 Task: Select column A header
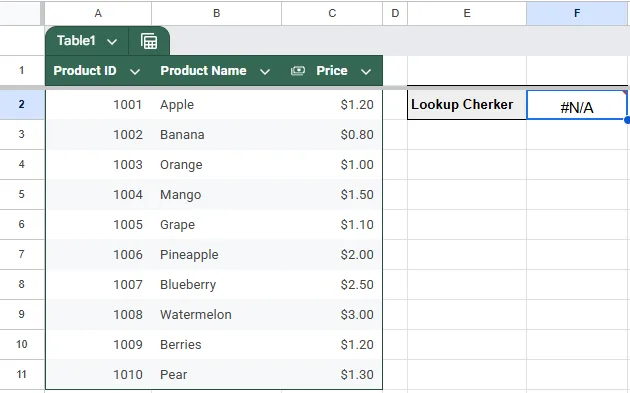click(x=98, y=13)
